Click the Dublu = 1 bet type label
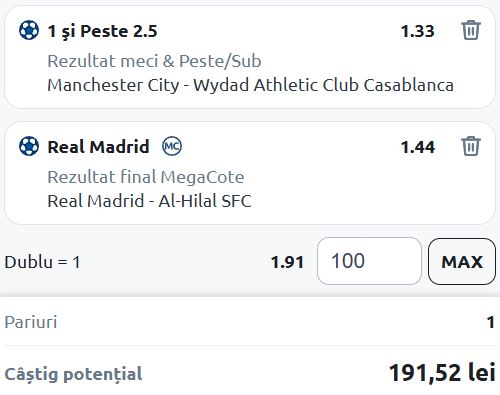 coord(42,262)
